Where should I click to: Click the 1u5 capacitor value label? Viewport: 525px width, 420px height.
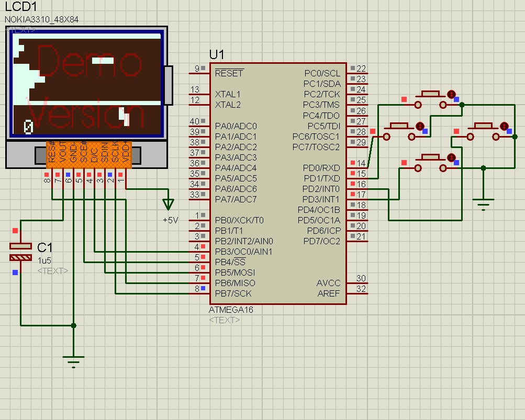[x=44, y=260]
